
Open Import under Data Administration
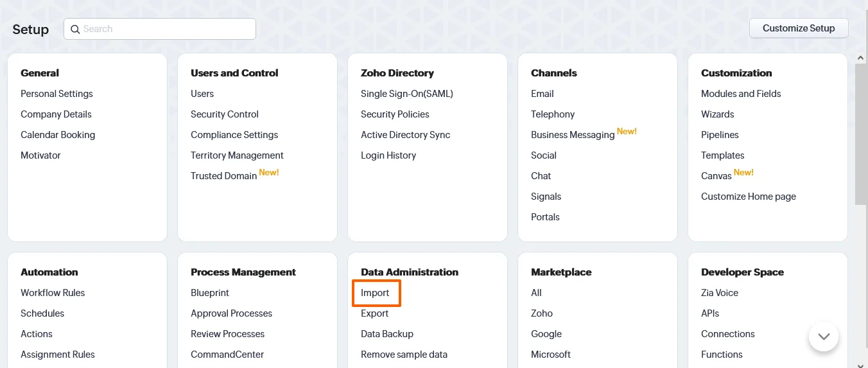tap(375, 293)
